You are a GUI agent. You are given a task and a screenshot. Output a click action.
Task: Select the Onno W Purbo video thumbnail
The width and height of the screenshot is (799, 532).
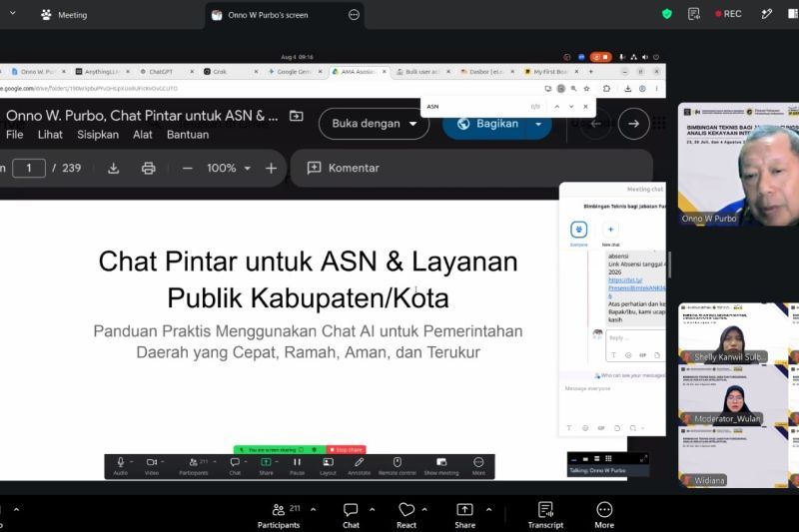(x=738, y=165)
